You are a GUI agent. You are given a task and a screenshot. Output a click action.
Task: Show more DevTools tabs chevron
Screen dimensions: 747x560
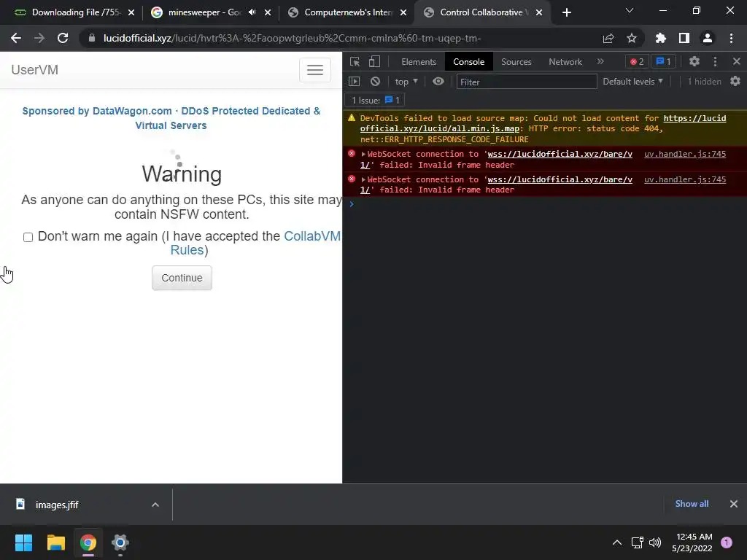coord(601,61)
